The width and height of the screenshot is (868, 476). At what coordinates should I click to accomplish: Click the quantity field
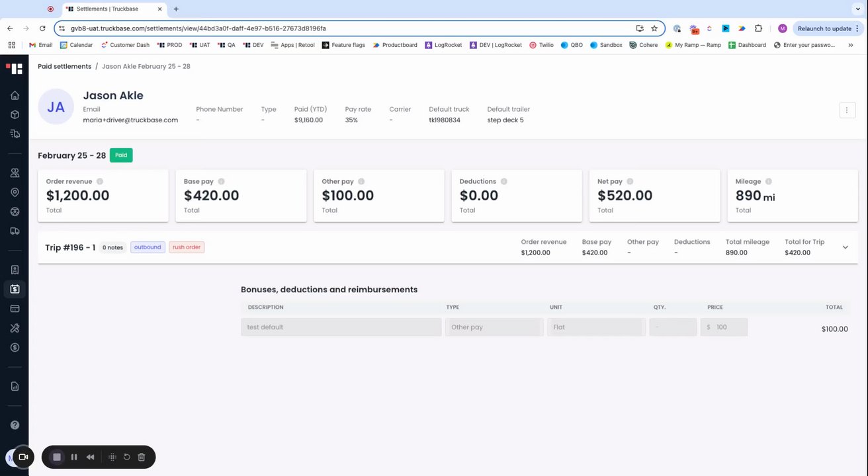pos(673,327)
